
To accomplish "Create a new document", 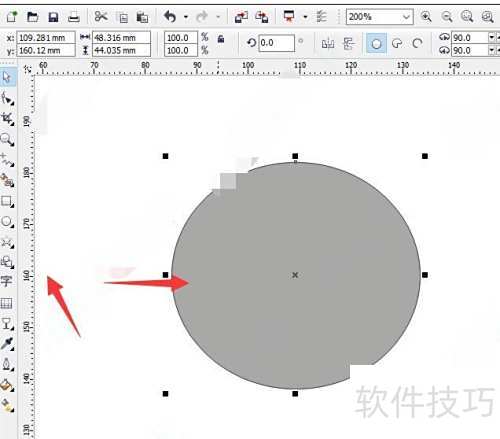I will tap(12, 16).
